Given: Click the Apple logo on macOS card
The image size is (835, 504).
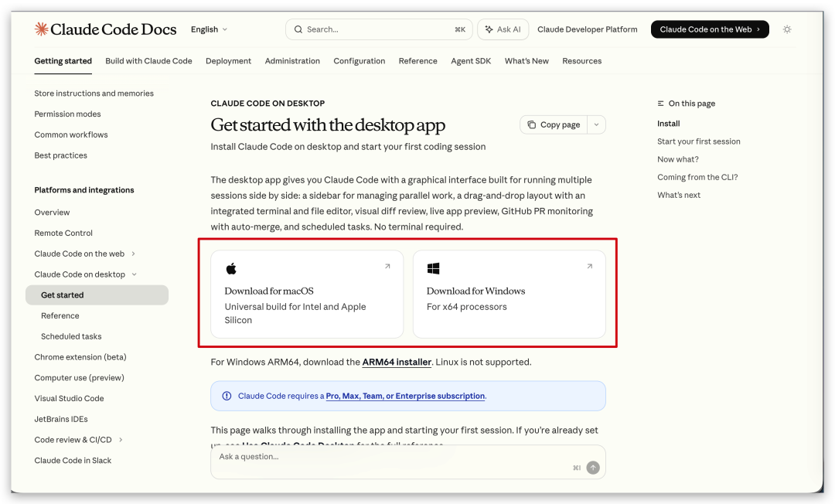Looking at the screenshot, I should (231, 269).
